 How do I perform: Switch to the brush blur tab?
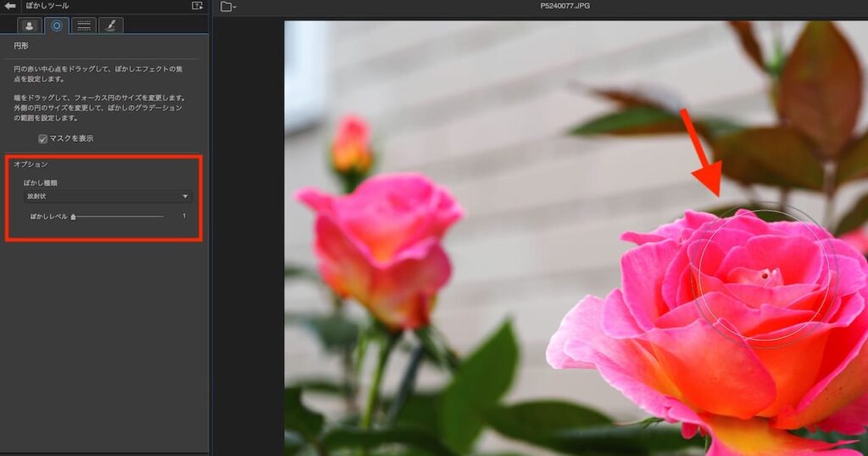point(111,25)
